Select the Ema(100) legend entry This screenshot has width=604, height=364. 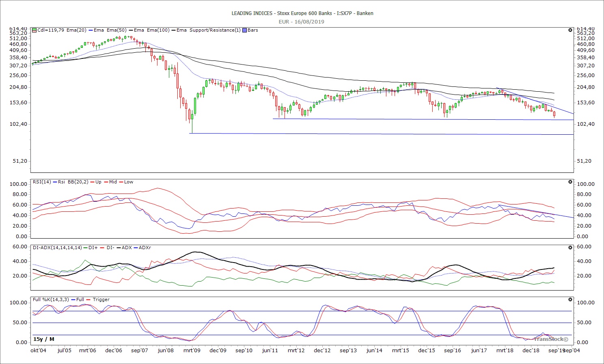[x=158, y=30]
